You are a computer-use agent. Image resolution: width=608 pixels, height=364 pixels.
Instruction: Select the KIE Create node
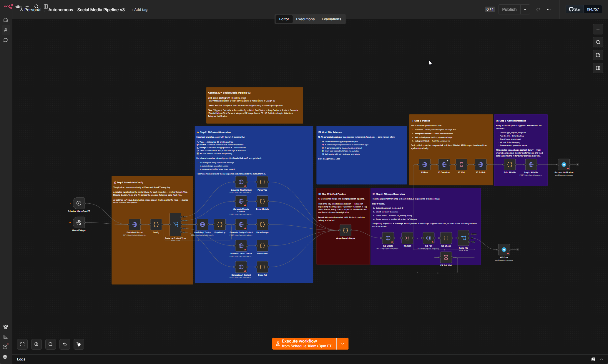point(388,238)
